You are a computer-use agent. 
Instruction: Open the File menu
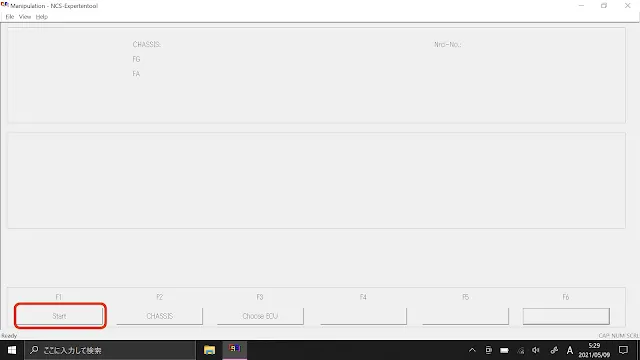pyautogui.click(x=10, y=17)
